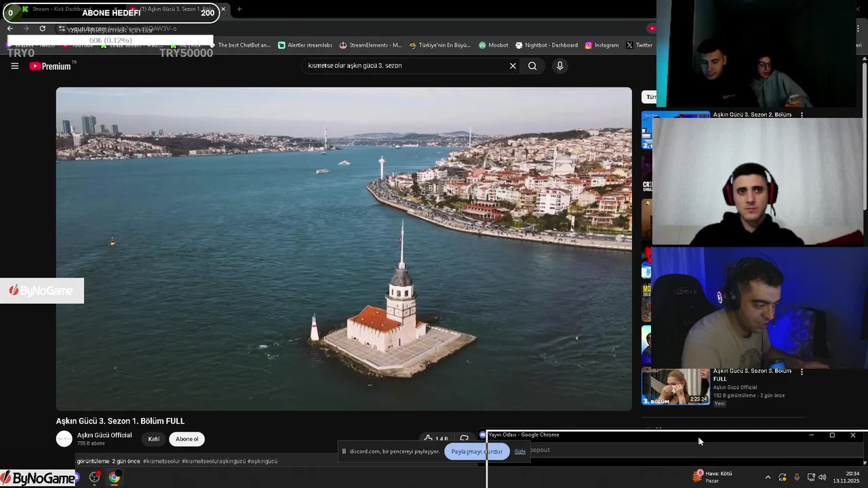Open hashtag #aşkıngücü in description
This screenshot has width=868, height=488.
262,461
